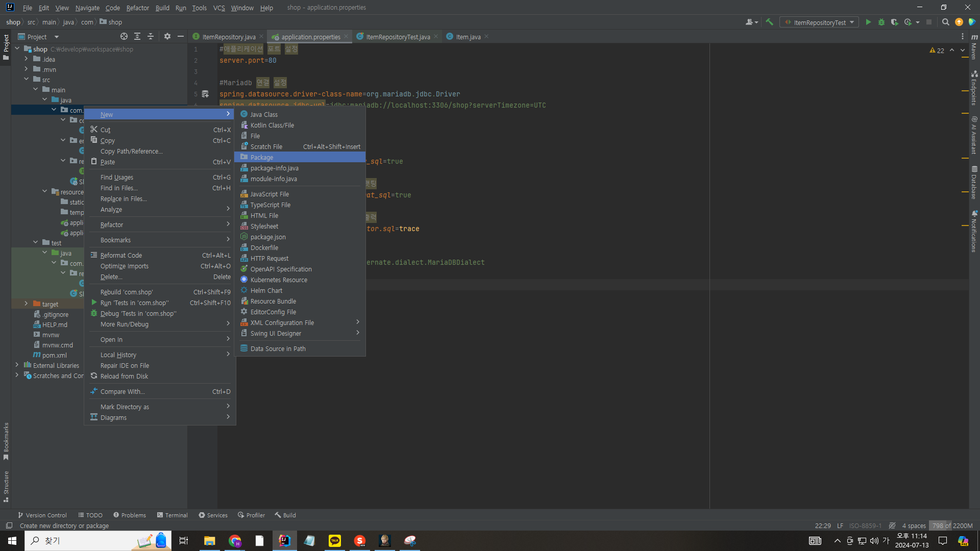Collapse the src folder in the tree

point(27,79)
